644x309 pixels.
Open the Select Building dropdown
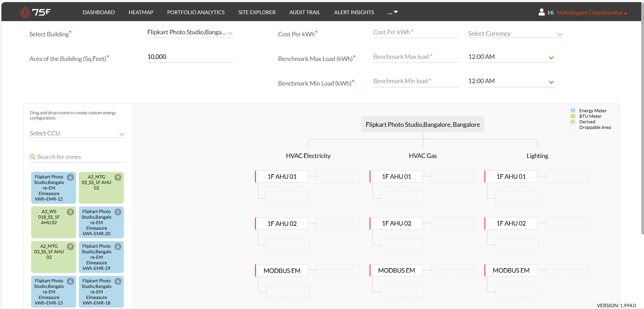click(190, 33)
